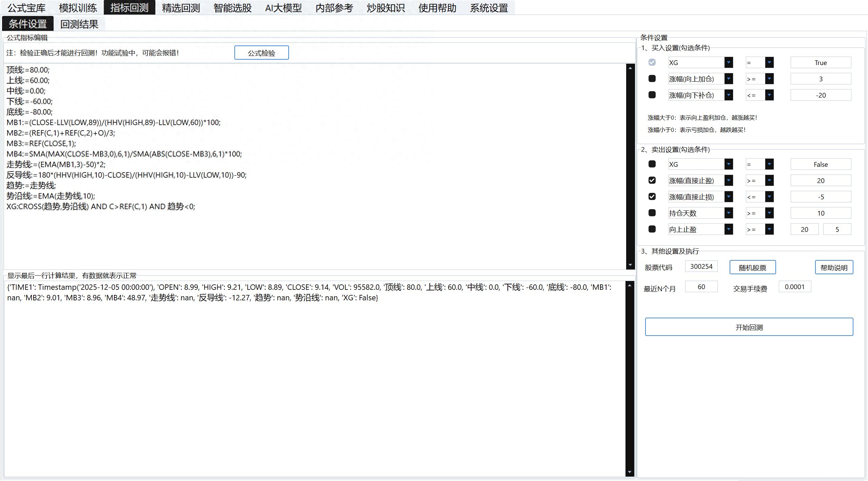Screen dimensions: 868x481
Task: Click inside the calculation result output text
Action: pyautogui.click(x=309, y=292)
